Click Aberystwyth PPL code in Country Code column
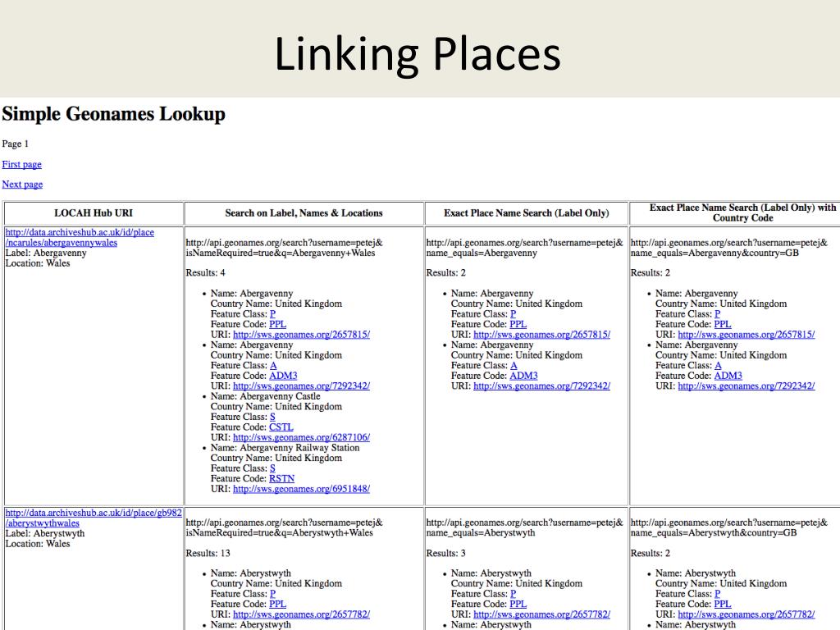The width and height of the screenshot is (840, 630). pyautogui.click(x=722, y=604)
